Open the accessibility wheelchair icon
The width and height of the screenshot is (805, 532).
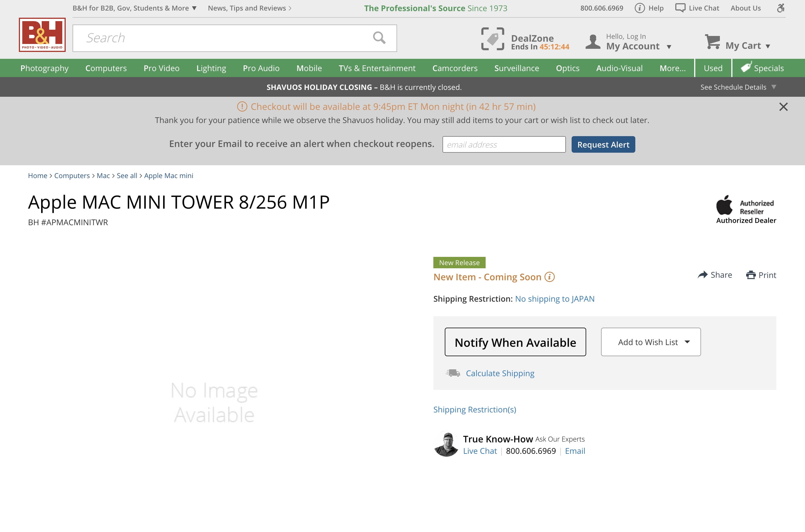click(780, 8)
